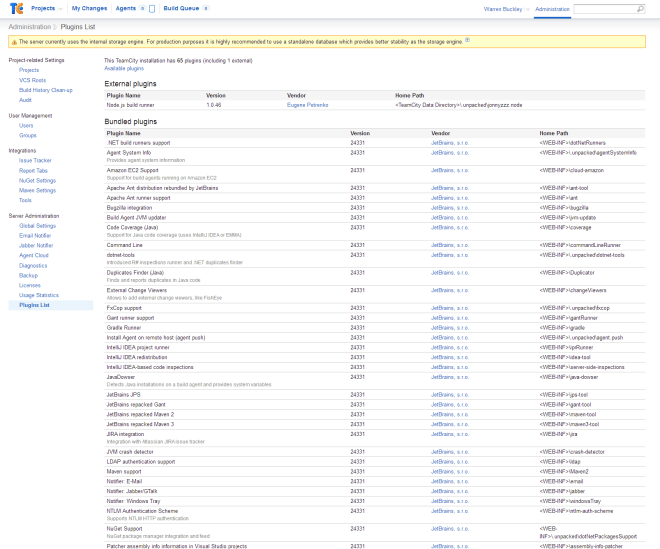Open VCS Roots settings
This screenshot has height=549, width=660.
(32, 80)
